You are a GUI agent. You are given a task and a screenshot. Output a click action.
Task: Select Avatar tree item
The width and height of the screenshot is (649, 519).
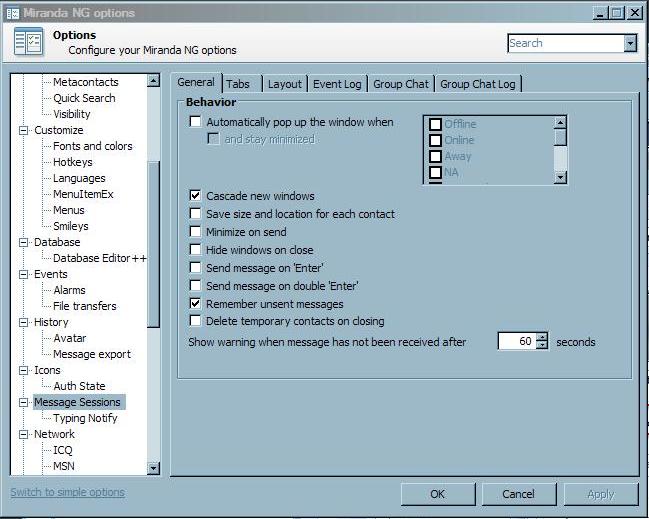(70, 339)
